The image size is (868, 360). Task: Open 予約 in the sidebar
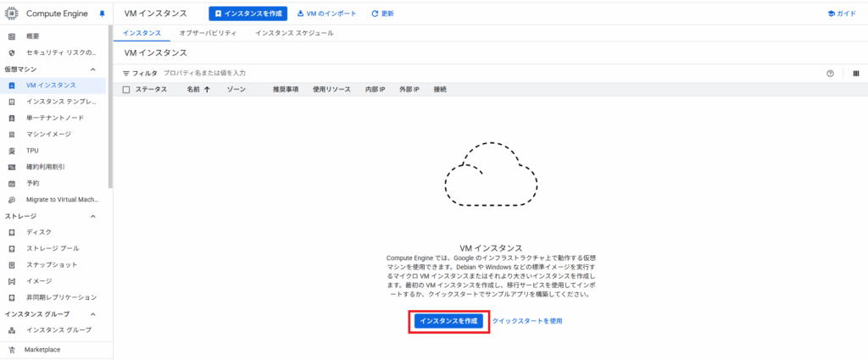(33, 183)
